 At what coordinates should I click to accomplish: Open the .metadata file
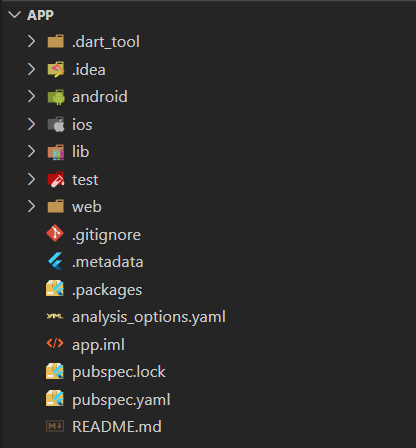107,262
